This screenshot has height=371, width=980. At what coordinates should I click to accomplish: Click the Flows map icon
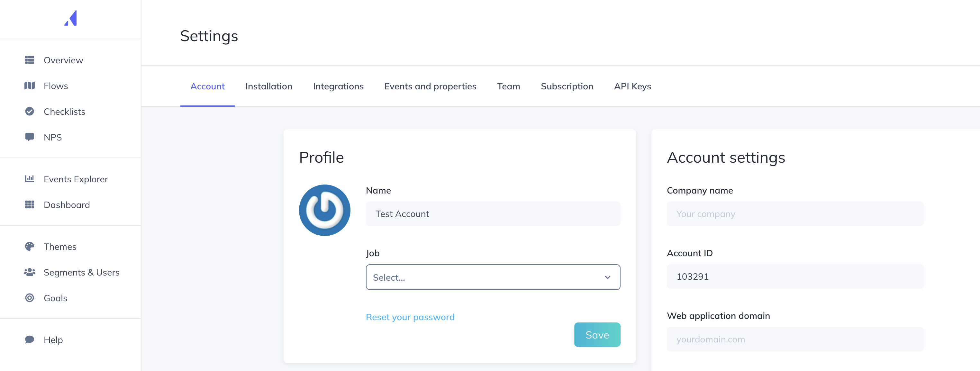coord(30,86)
